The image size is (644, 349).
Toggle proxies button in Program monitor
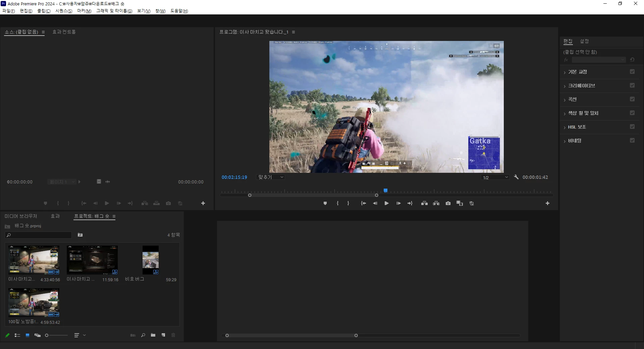click(472, 203)
